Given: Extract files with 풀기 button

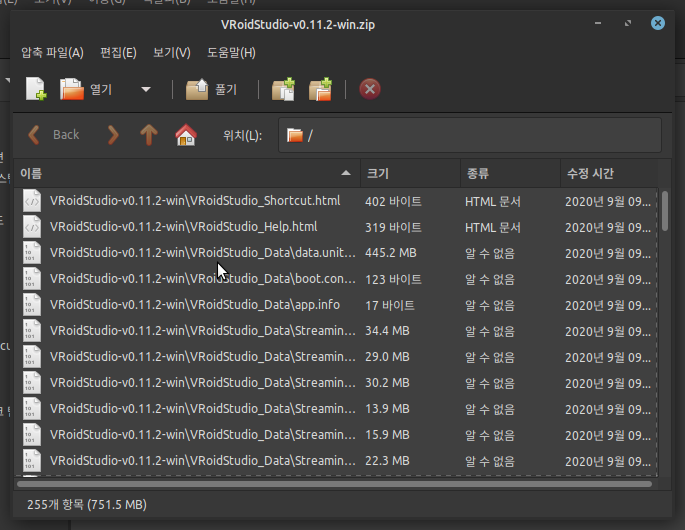Looking at the screenshot, I should [211, 89].
